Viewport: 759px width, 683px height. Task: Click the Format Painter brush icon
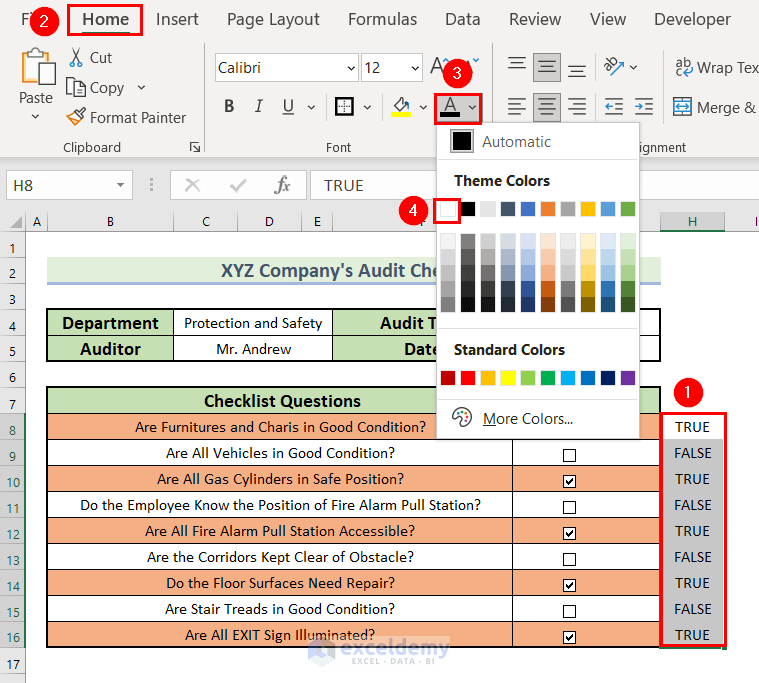pyautogui.click(x=76, y=117)
